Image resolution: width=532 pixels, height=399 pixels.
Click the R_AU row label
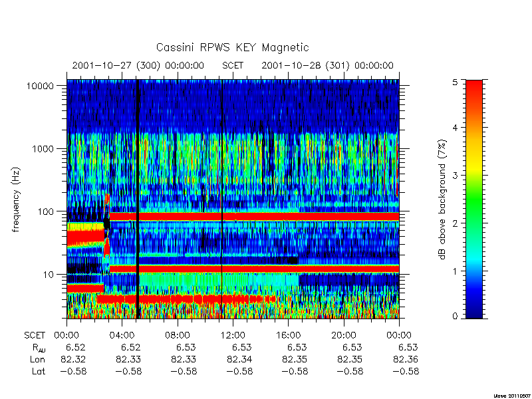[39, 348]
